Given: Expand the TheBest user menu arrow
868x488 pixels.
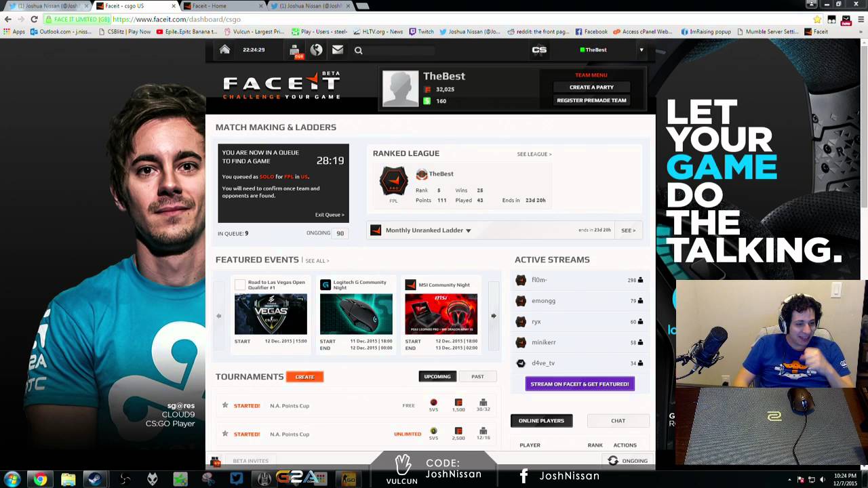Looking at the screenshot, I should pyautogui.click(x=641, y=49).
